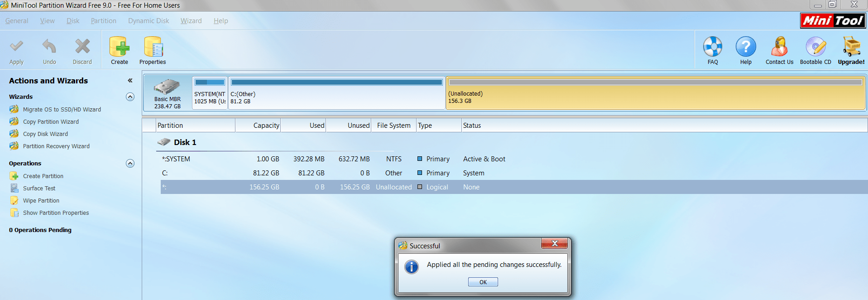868x300 pixels.
Task: Choose Wipe Partition operation
Action: (x=41, y=201)
